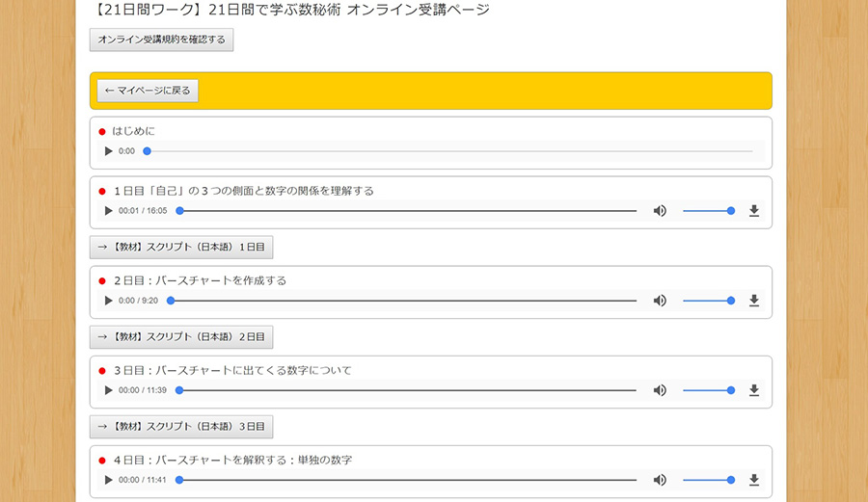
Task: Open 【教材】スクリプト（日本語）2日目
Action: [181, 336]
